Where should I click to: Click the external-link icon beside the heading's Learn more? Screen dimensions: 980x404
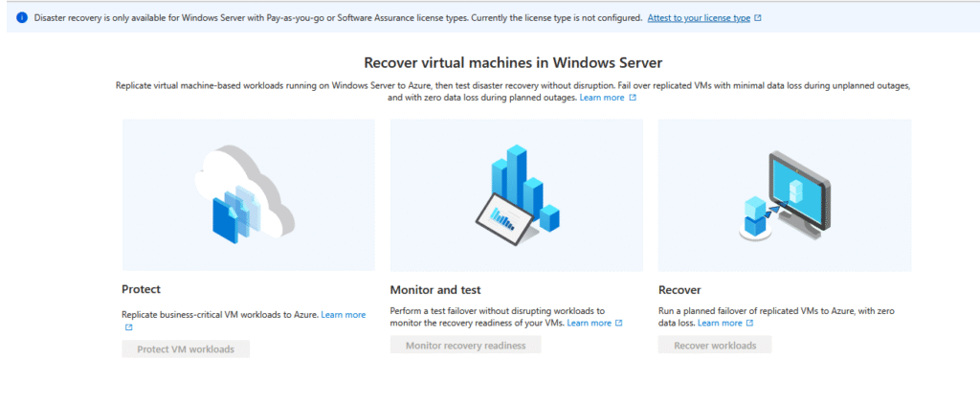(633, 98)
